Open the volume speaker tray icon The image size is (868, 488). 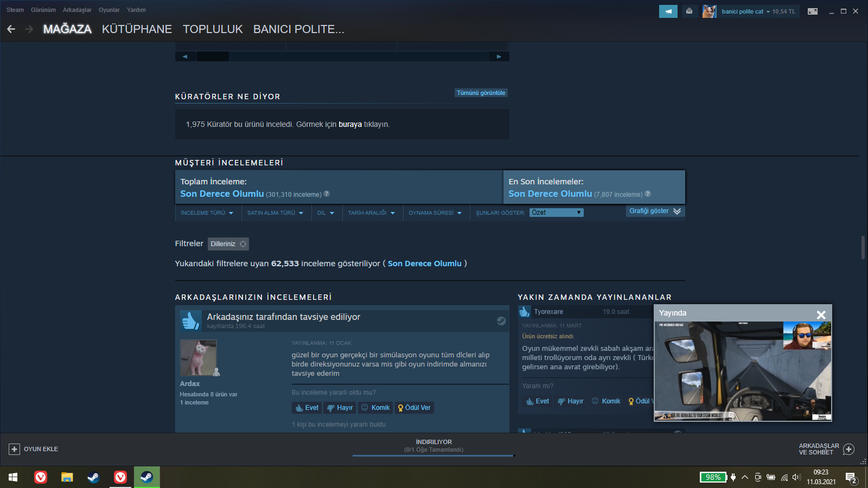tap(796, 477)
